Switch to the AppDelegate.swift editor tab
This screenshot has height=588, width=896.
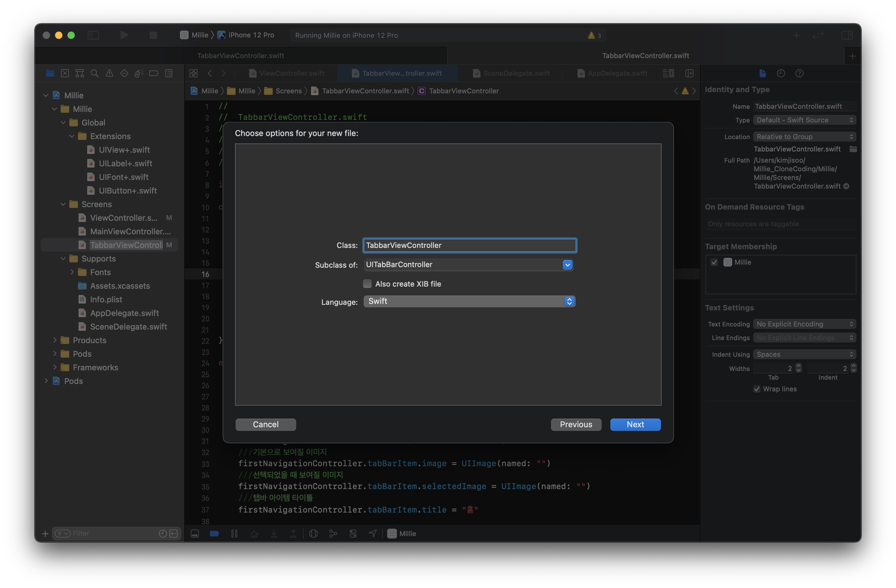click(x=617, y=73)
